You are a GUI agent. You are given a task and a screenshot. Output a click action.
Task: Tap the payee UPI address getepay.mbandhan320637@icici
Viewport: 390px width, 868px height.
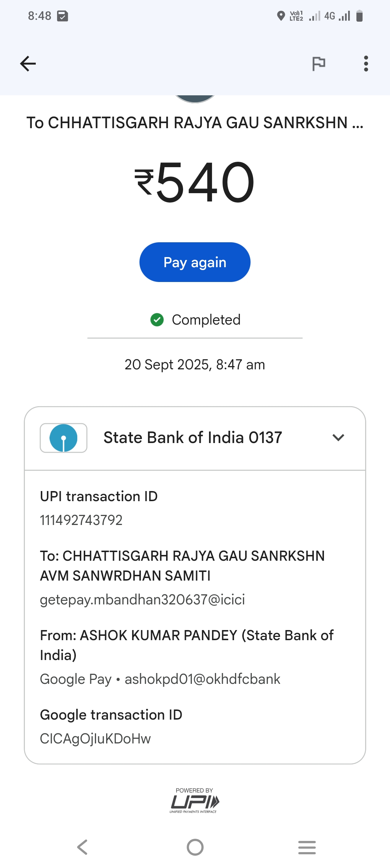point(142,600)
